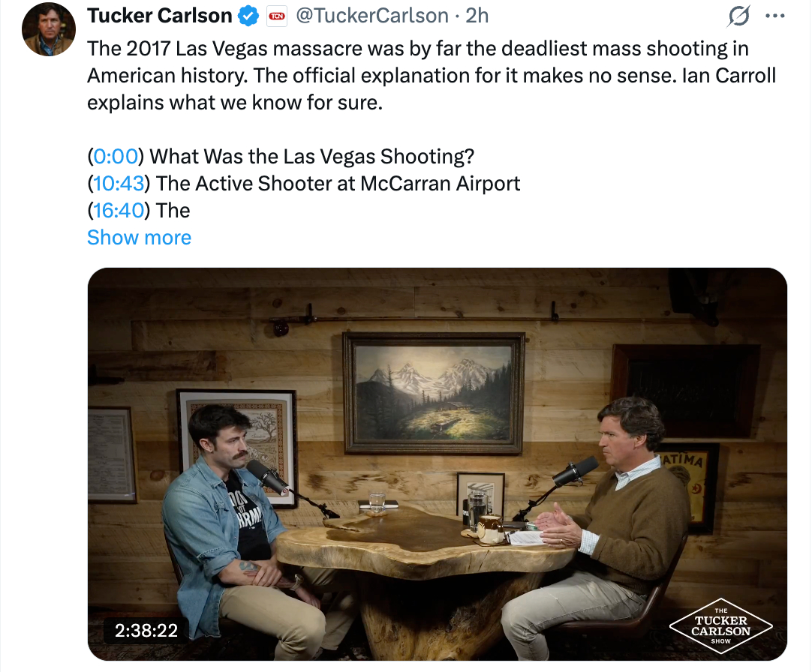Click the Tucker Carlson display name
This screenshot has height=672, width=812.
pyautogui.click(x=160, y=15)
